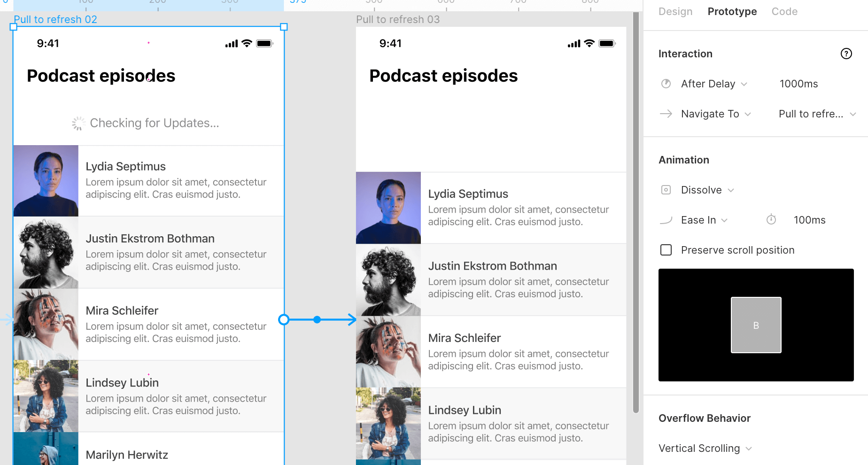Click the After Delay clock icon

tap(666, 84)
